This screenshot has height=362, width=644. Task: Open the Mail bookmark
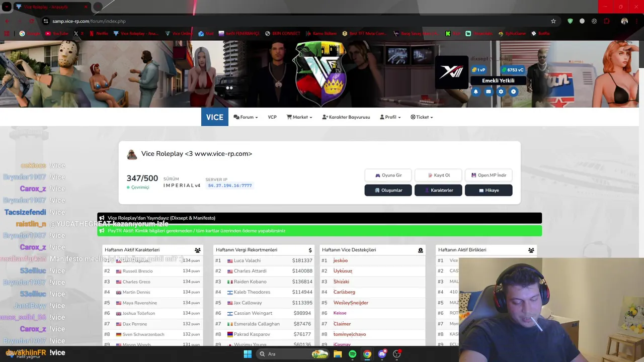pos(206,34)
